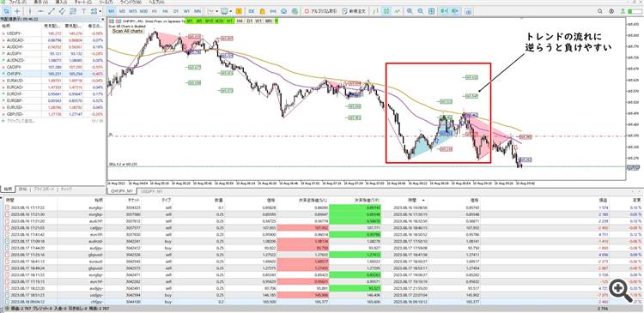Select the cursor arrow tool
This screenshot has width=644, height=313.
point(7,11)
